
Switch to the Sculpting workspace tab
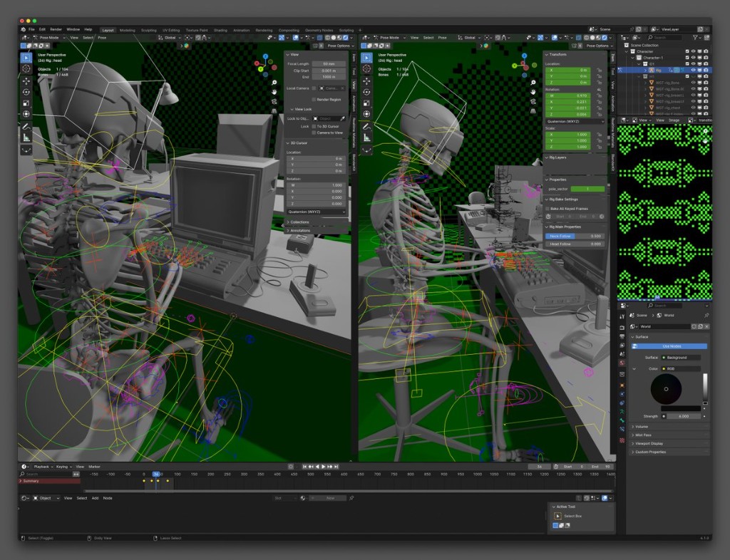[x=148, y=30]
